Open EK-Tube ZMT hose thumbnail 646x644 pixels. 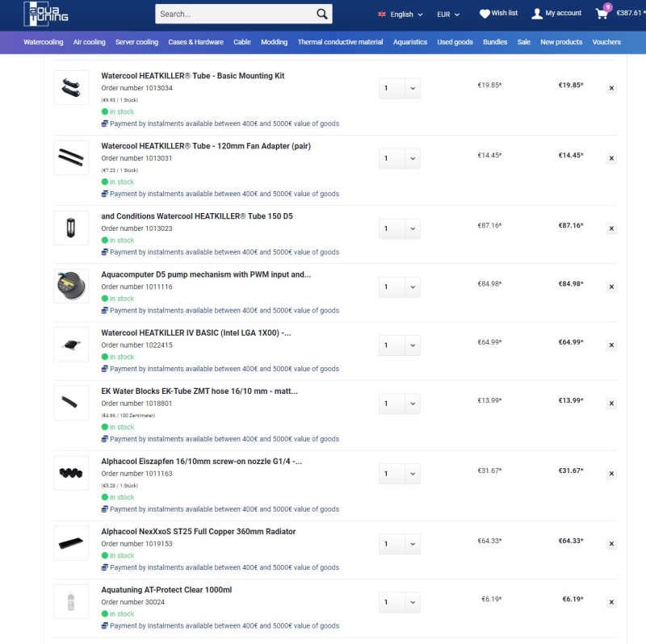[71, 403]
